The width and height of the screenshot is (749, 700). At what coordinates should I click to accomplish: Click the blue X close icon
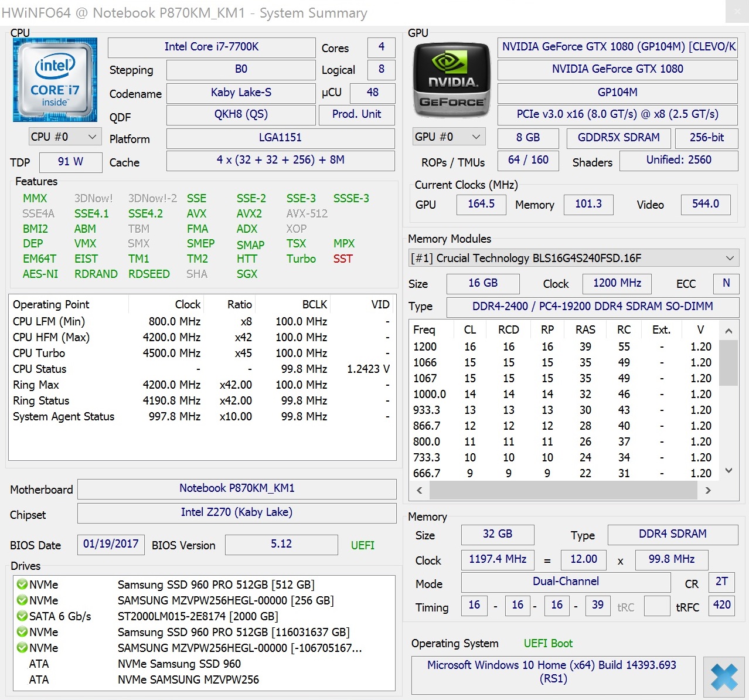pyautogui.click(x=724, y=677)
